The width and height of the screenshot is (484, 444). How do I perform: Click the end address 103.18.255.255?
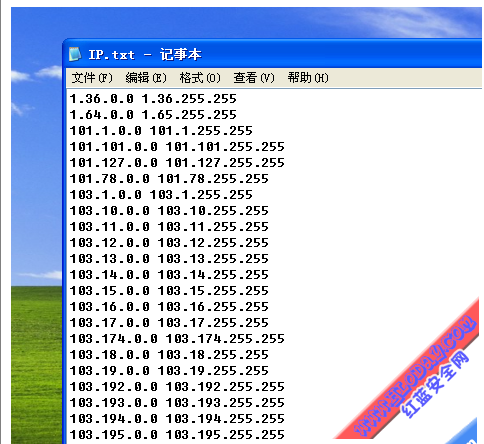[x=213, y=355]
